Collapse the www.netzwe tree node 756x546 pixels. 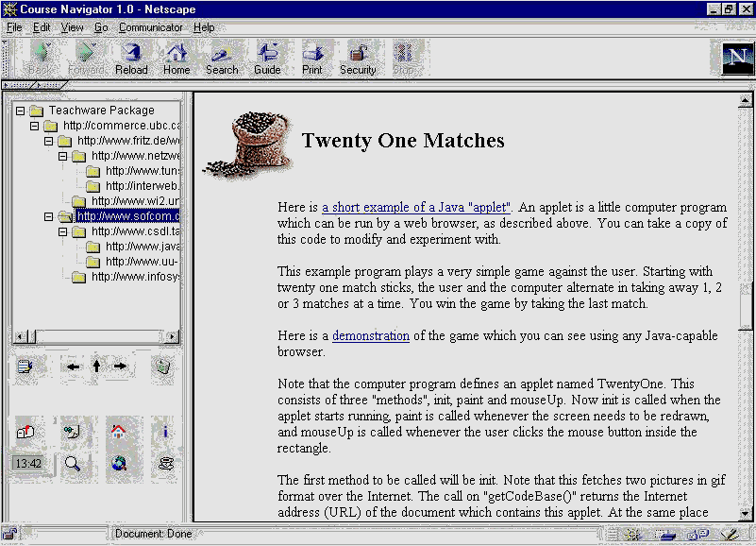coord(62,156)
